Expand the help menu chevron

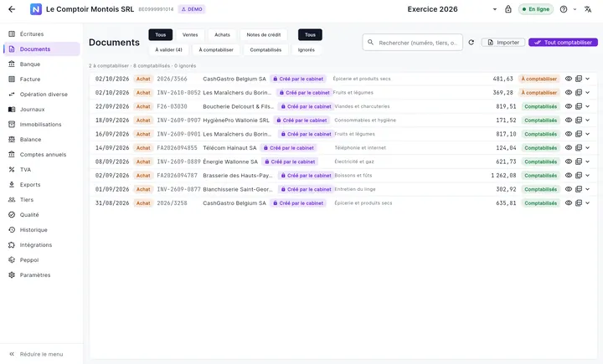575,9
